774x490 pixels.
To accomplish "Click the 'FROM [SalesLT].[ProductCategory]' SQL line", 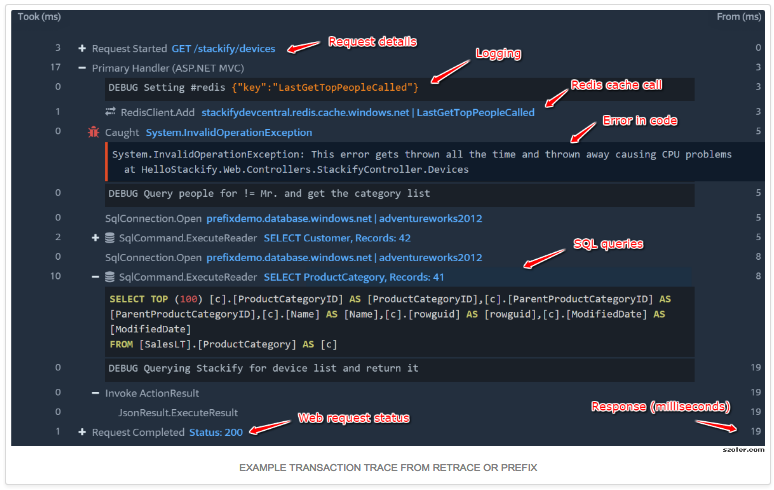I will point(224,344).
